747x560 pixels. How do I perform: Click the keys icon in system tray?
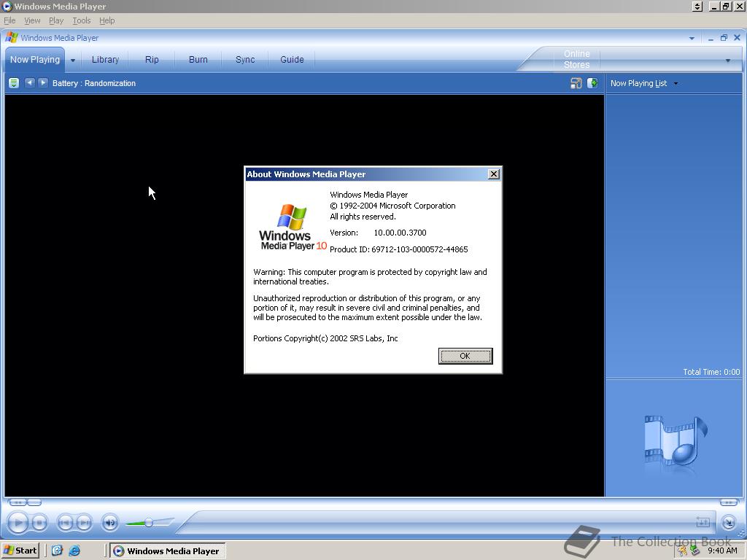pos(683,551)
